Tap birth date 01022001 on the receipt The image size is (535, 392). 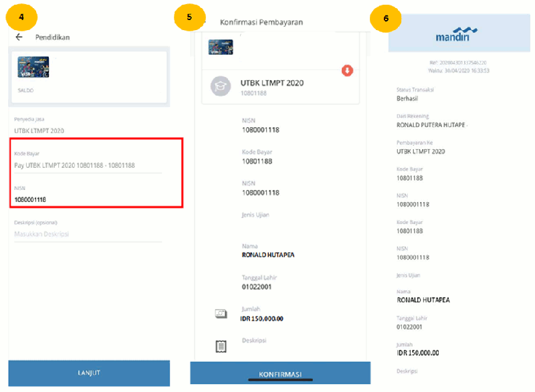click(x=409, y=327)
